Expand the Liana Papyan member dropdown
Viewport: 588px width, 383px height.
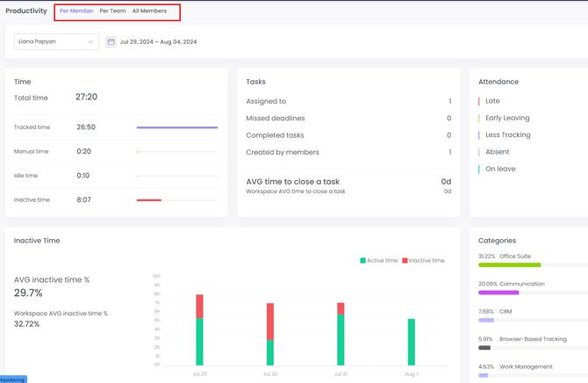(x=56, y=41)
